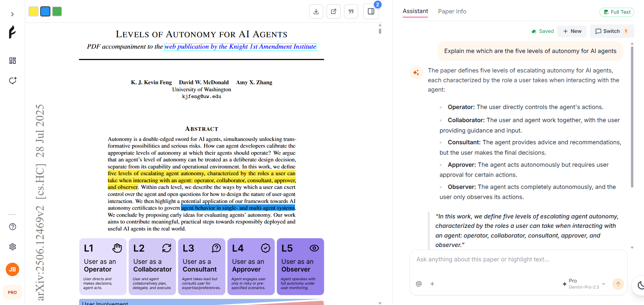Expand the collapsed left sidebar arrow
The height and width of the screenshot is (305, 644).
[12, 14]
